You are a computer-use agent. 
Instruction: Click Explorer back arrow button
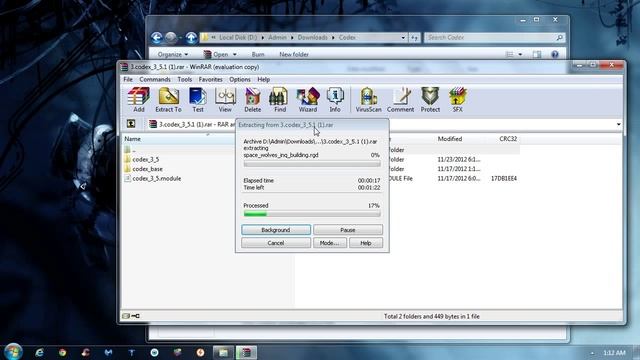(x=157, y=38)
